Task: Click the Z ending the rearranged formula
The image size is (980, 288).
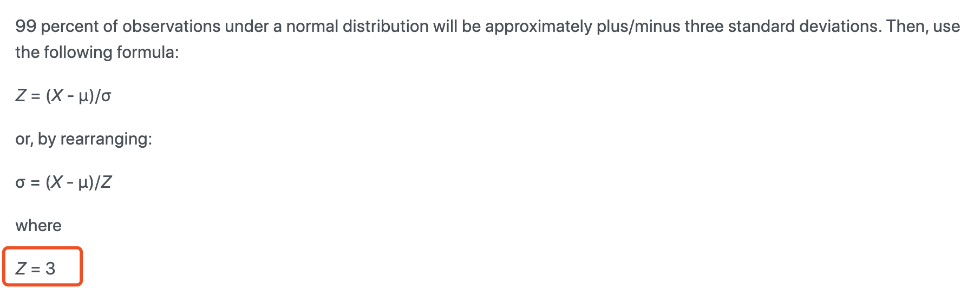Action: 106,182
